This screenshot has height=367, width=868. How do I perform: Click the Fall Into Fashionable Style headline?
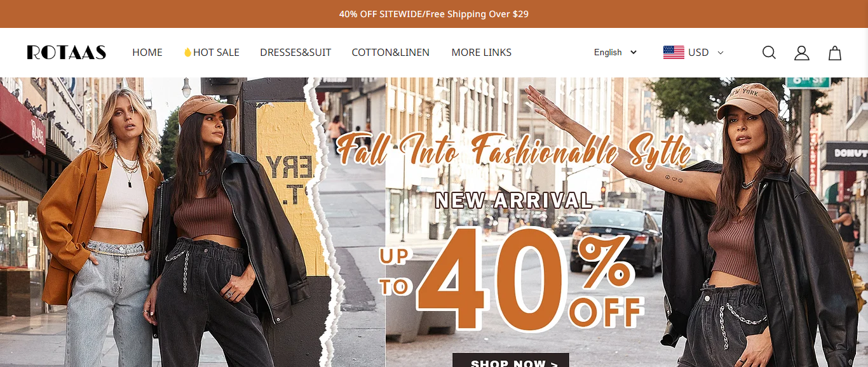513,150
